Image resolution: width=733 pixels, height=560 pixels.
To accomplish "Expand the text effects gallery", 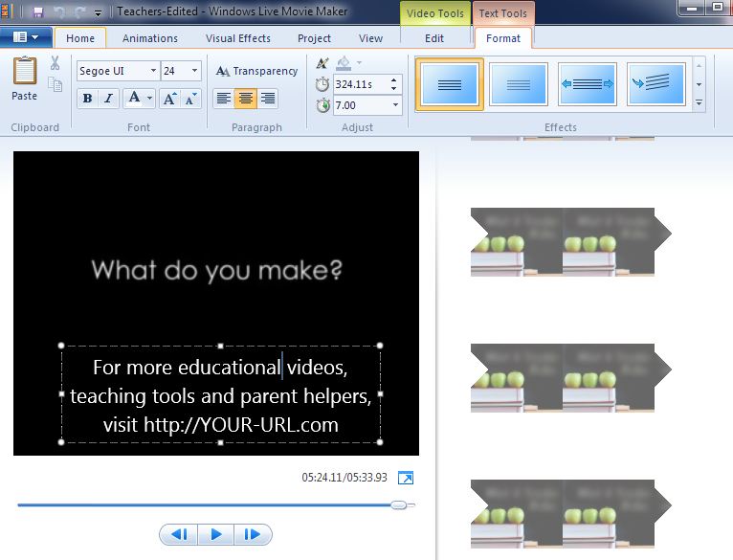I will 699,101.
